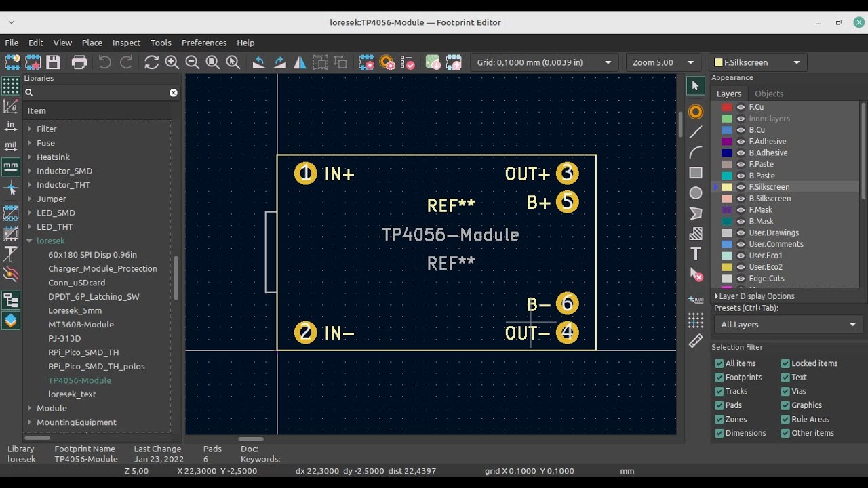Expand the Heatsink library
This screenshot has height=488, width=868.
pos(29,157)
